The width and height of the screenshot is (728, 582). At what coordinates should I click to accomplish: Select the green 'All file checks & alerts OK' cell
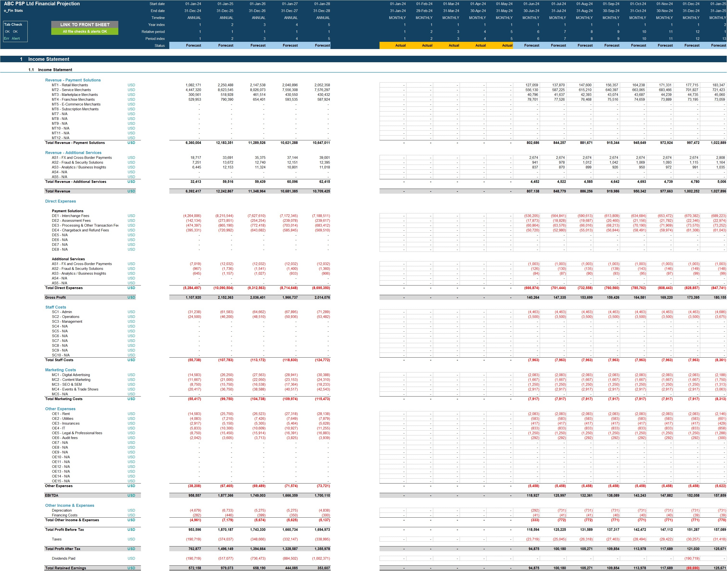point(85,31)
